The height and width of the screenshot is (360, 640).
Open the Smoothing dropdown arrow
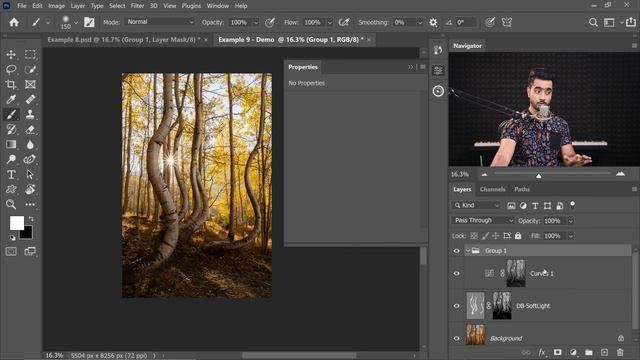pos(420,22)
